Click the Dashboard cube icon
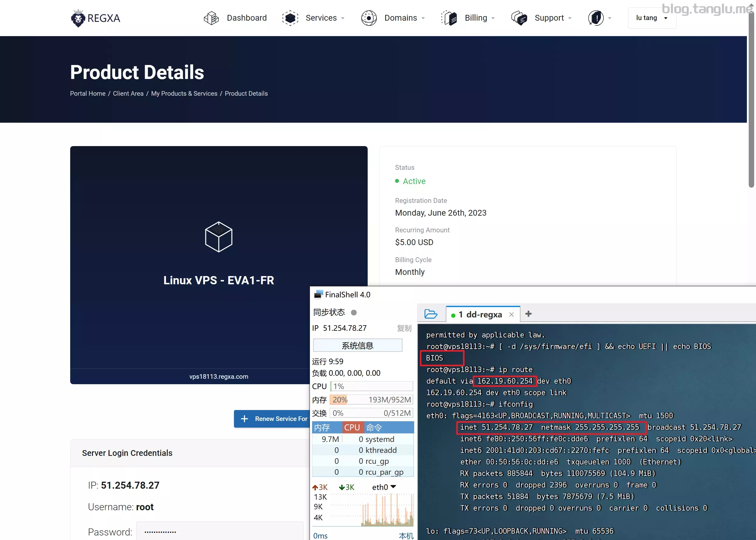This screenshot has width=756, height=540. click(x=211, y=18)
